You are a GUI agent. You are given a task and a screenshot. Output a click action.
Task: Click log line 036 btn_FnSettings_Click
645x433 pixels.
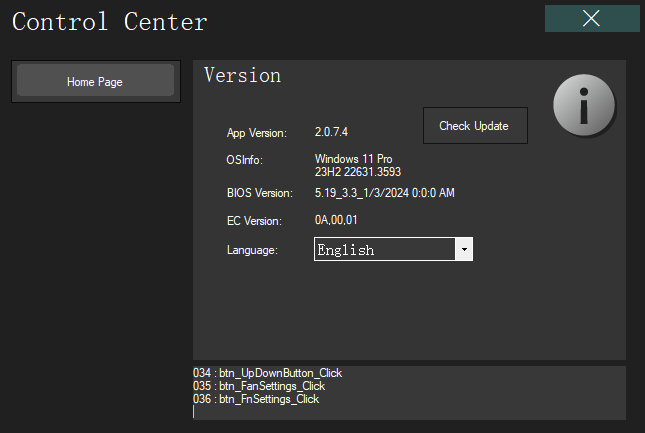(x=256, y=399)
